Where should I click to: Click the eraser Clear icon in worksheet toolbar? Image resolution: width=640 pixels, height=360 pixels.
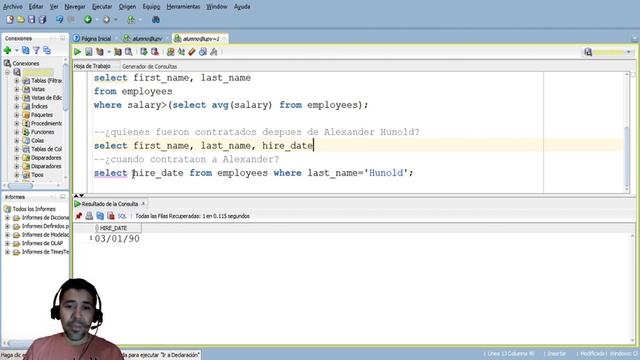pos(192,52)
